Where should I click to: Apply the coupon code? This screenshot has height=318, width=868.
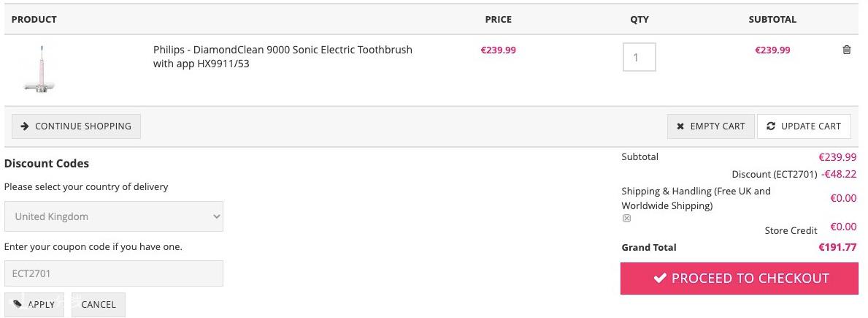tap(34, 305)
